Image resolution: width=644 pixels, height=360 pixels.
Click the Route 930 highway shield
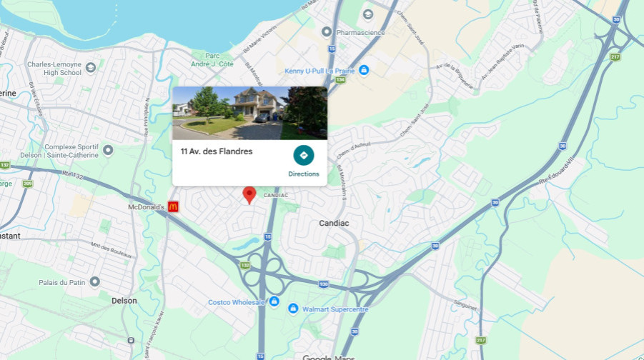(324, 284)
